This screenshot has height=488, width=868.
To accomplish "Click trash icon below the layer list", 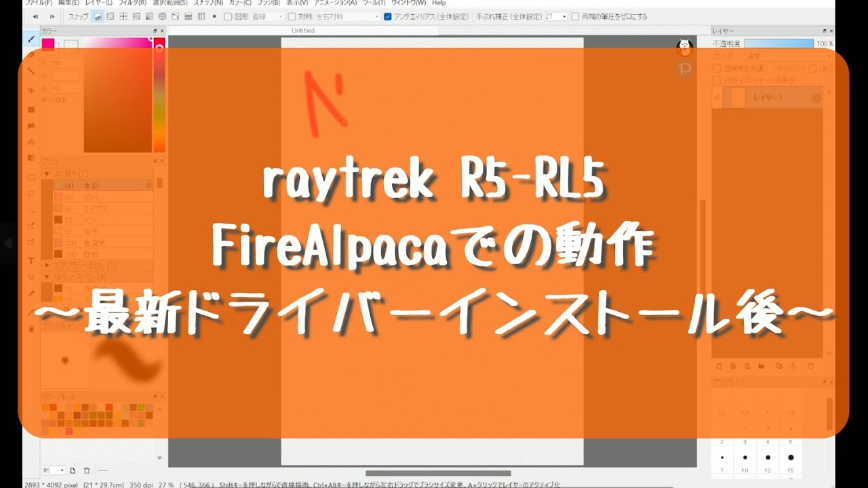I will click(810, 365).
